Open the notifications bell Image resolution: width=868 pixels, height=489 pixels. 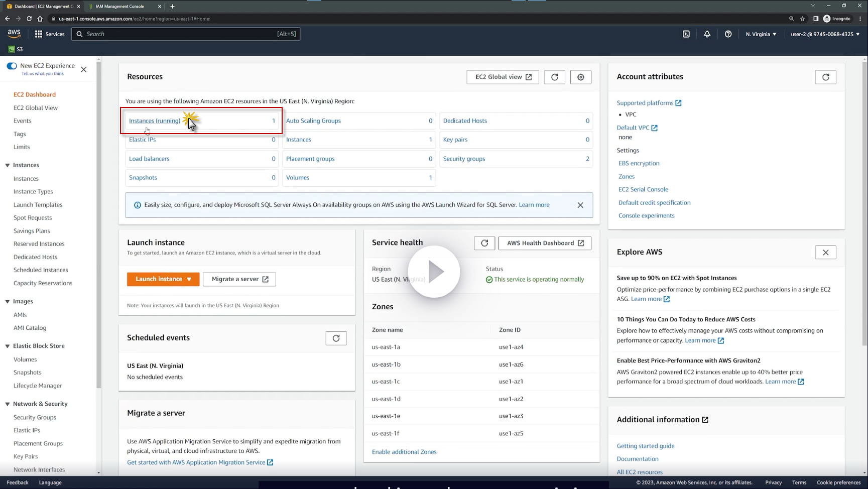coord(707,34)
